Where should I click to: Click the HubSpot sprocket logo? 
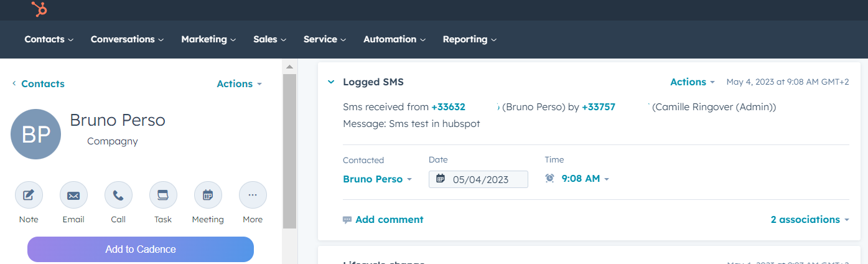click(40, 9)
